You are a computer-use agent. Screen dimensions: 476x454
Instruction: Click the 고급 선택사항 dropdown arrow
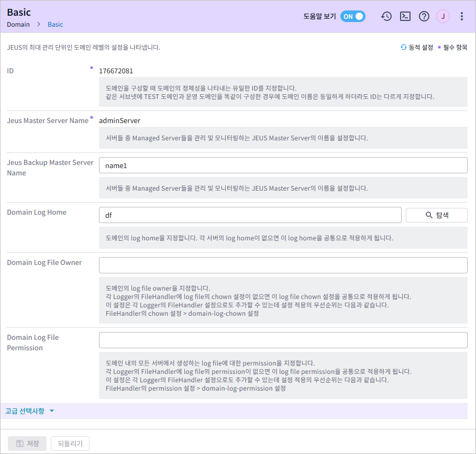[51, 411]
